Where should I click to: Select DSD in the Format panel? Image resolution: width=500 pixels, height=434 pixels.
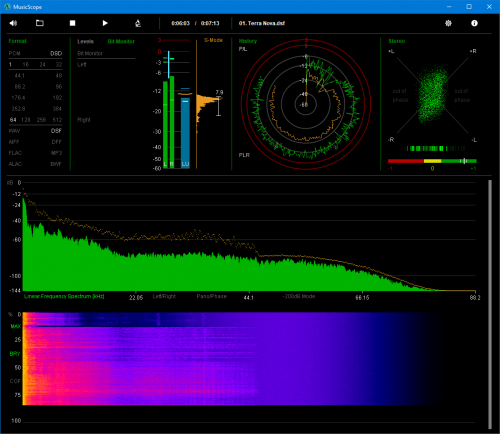coord(56,53)
